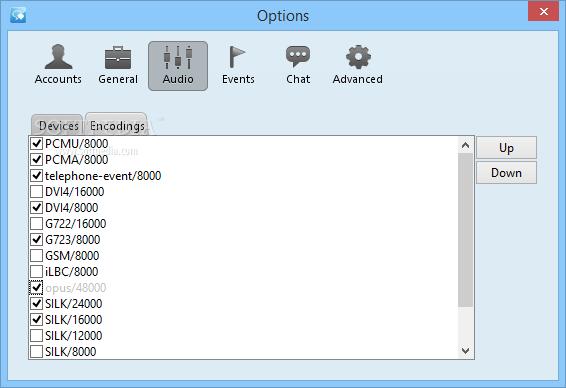
Task: Select the opus/48000 row text
Action: [x=75, y=288]
